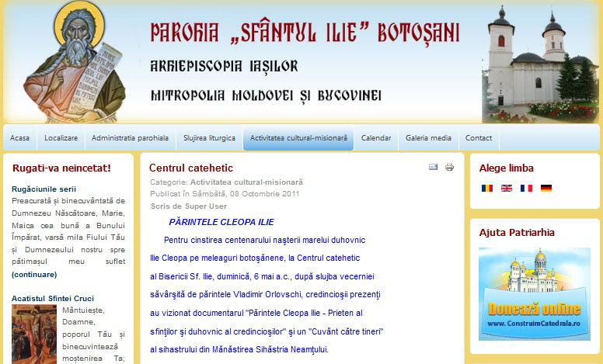Click the Arhiepiscopia Iașilor header text
The height and width of the screenshot is (364, 603).
click(x=225, y=66)
